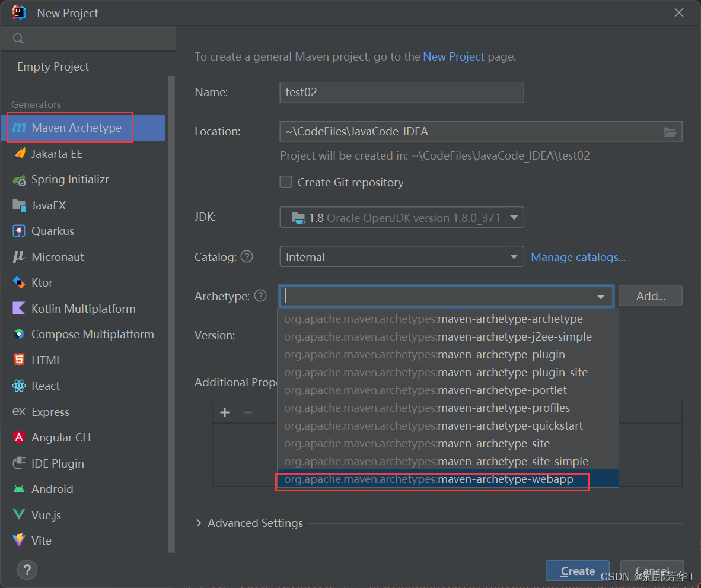
Task: Click the Vite lightning icon
Action: tap(19, 541)
